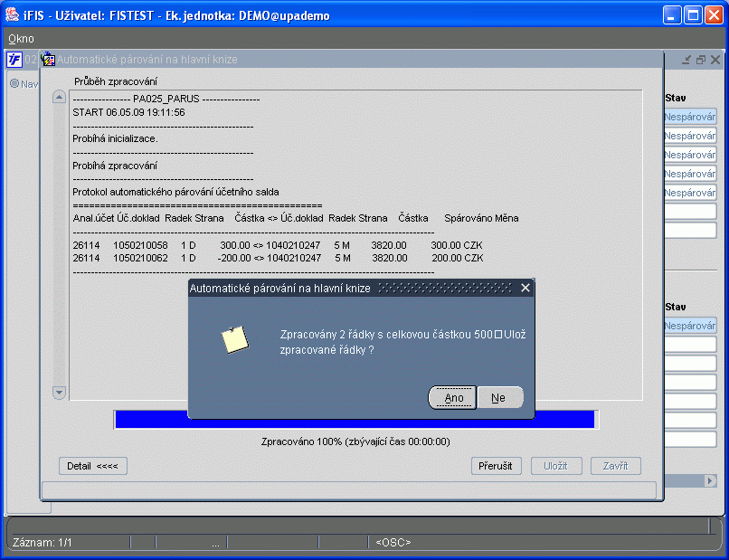
Task: Decline saving with the Ne button
Action: click(x=500, y=398)
